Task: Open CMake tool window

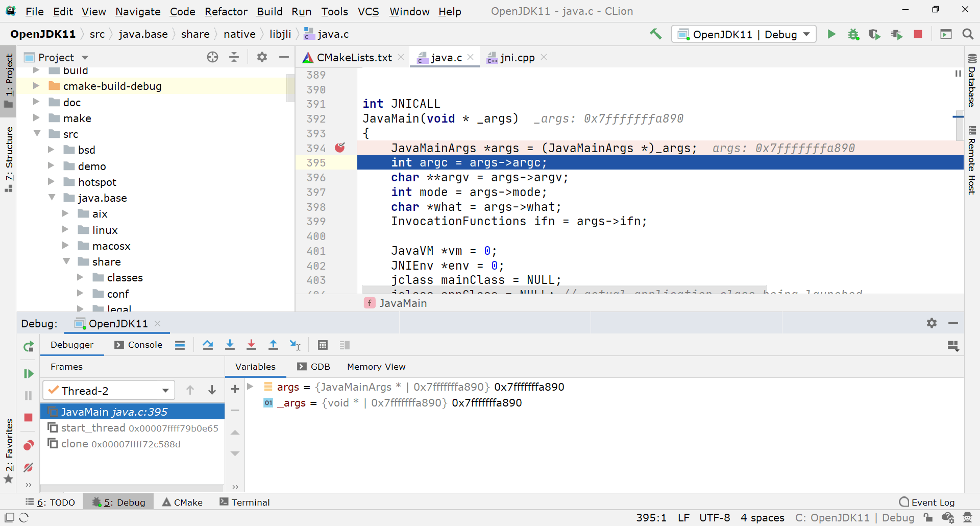Action: [182, 503]
